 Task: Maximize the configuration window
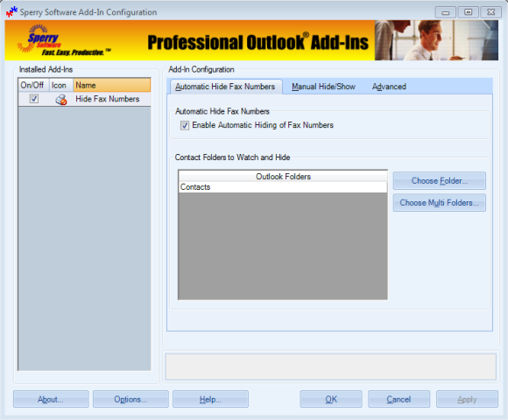tap(469, 12)
